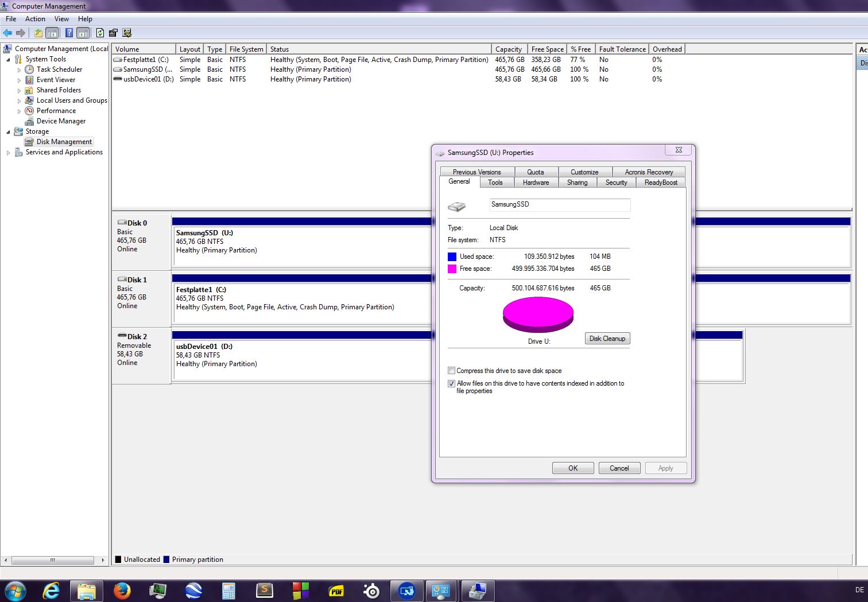Click the Forward arrow in the toolbar

click(21, 33)
